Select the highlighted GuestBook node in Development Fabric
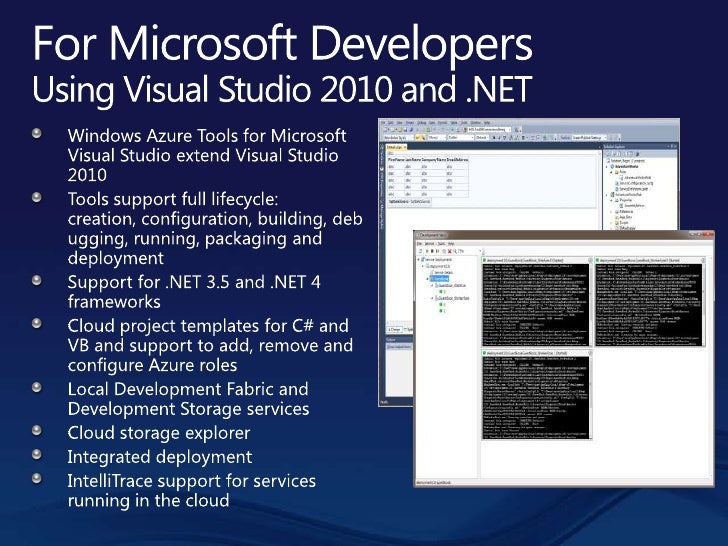The width and height of the screenshot is (728, 546). [439, 279]
